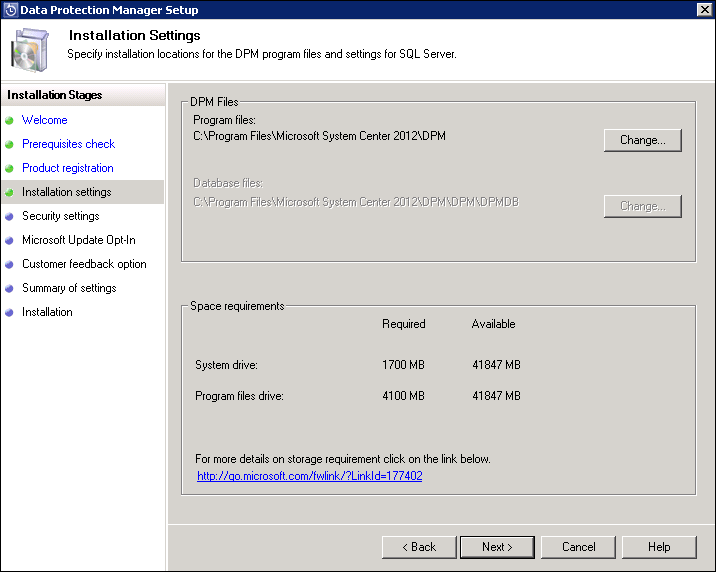This screenshot has width=716, height=572.
Task: Click the Space requirements group label
Action: pos(237,306)
